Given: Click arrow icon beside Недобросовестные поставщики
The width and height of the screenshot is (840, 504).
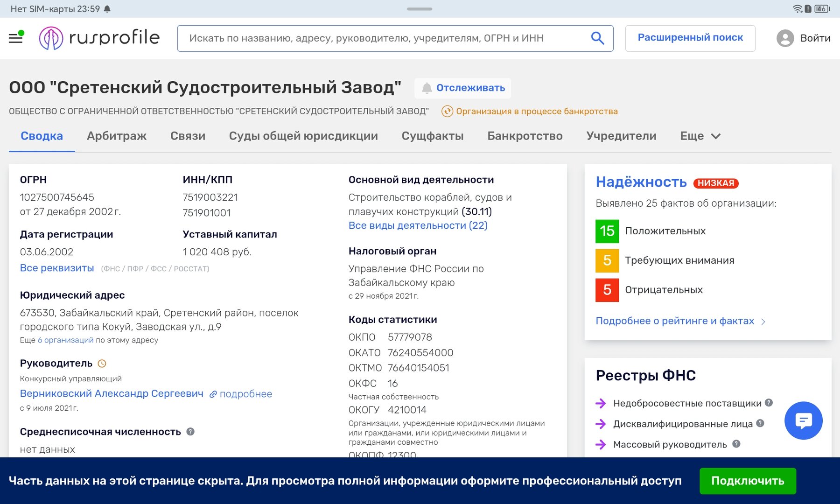Looking at the screenshot, I should click(601, 403).
